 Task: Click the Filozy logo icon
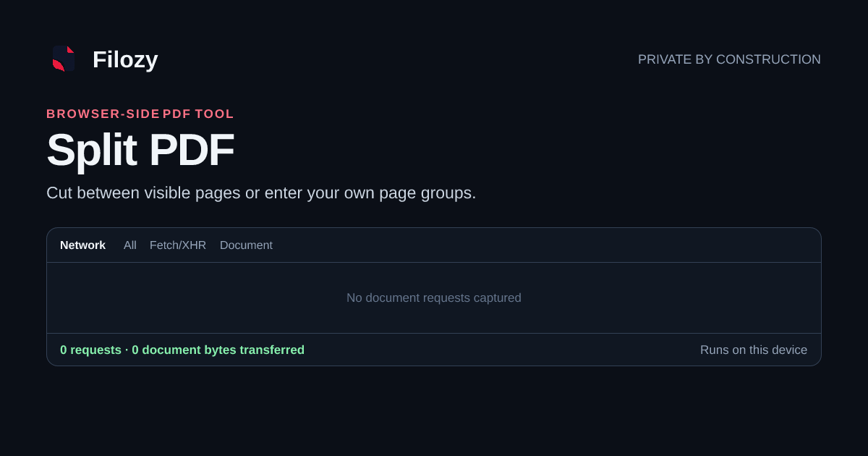64,59
